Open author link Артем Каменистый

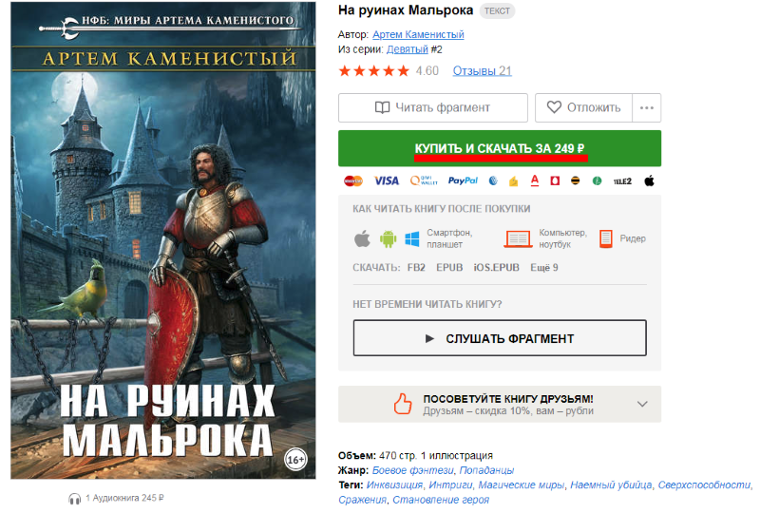click(418, 34)
